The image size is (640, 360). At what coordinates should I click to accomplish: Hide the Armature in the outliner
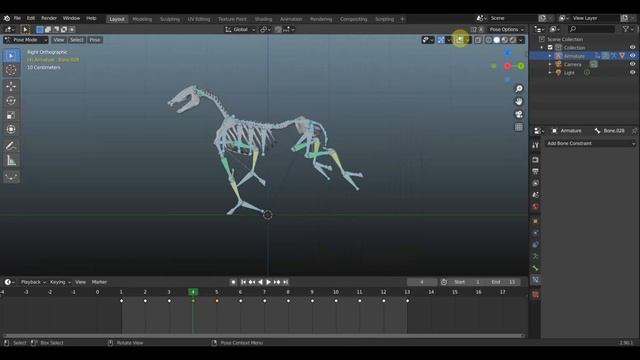point(632,56)
